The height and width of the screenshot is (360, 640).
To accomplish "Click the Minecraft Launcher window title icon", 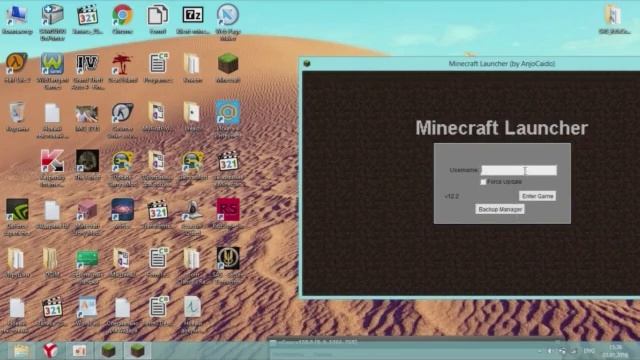I will point(307,63).
